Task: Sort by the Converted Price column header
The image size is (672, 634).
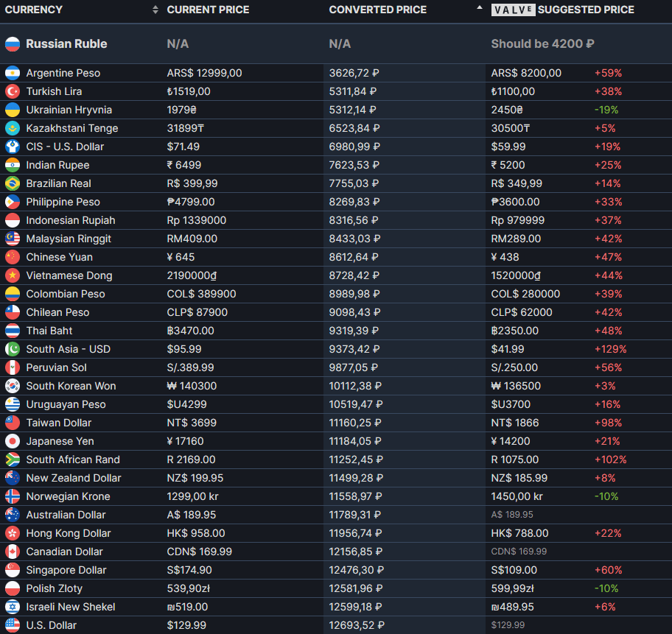Action: click(x=377, y=10)
